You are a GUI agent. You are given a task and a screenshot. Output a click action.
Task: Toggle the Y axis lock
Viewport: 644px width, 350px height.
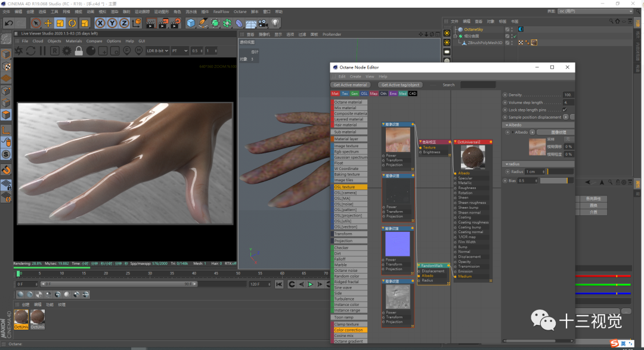coord(112,23)
